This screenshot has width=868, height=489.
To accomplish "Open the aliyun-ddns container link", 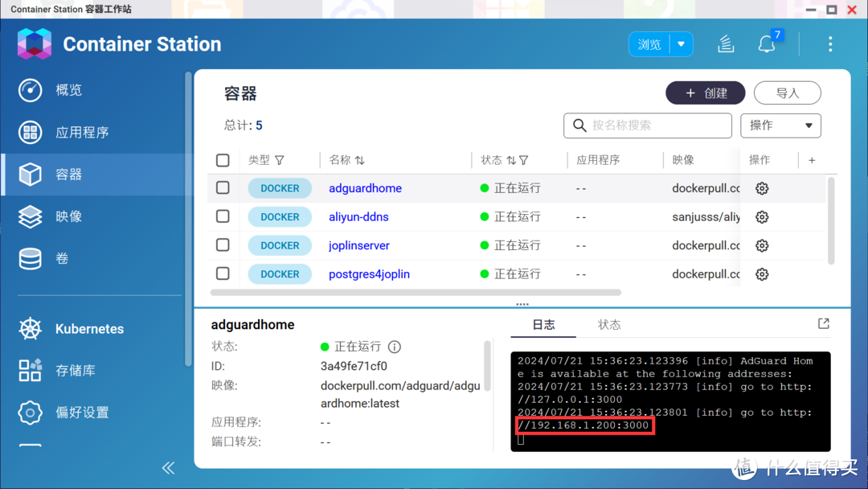I will pyautogui.click(x=358, y=216).
